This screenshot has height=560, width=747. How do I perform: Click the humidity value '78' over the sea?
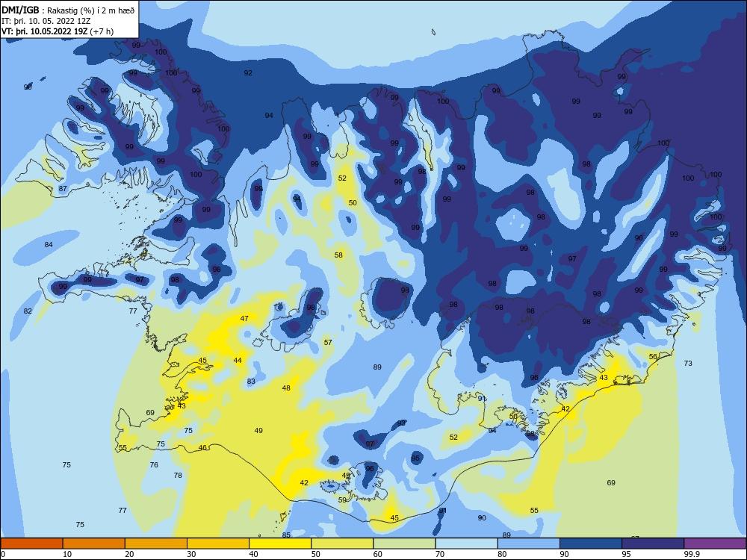coord(178,475)
